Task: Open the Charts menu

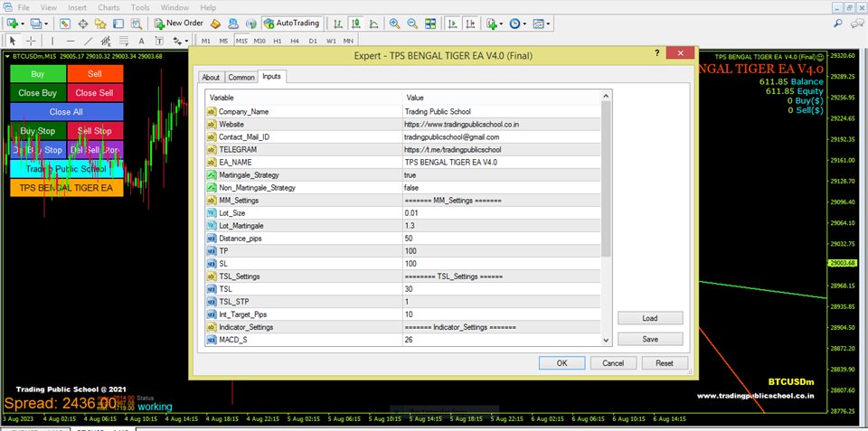Action: [108, 6]
